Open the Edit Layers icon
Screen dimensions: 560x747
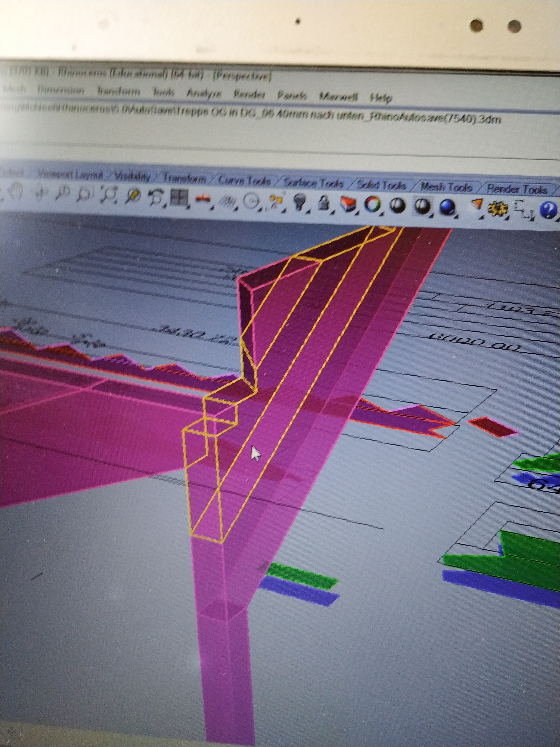349,204
